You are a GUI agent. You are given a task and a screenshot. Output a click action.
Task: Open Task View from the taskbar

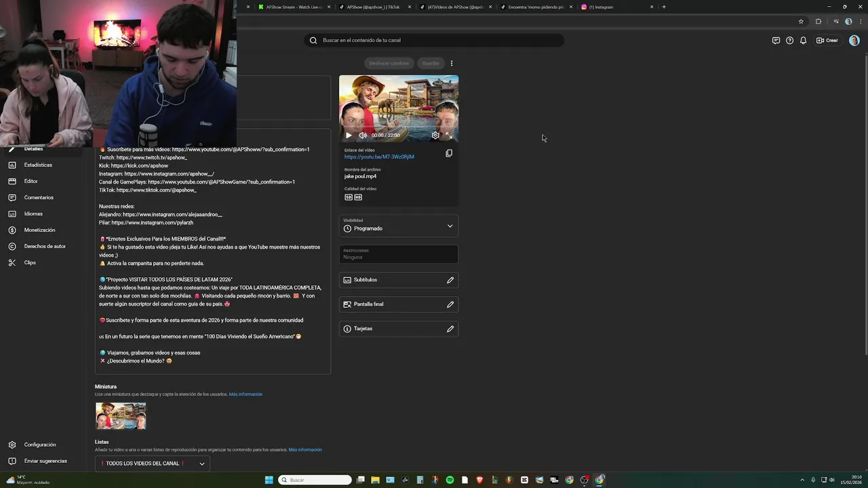tap(361, 480)
